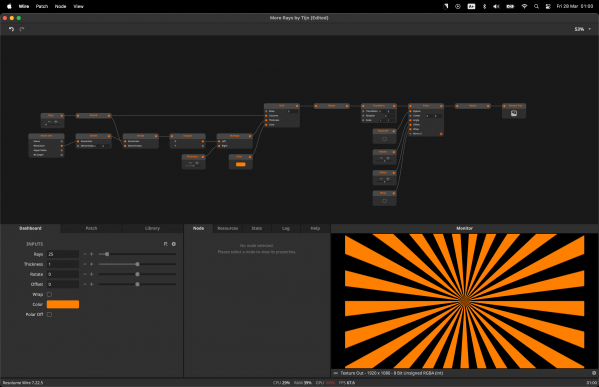Open Spotlight search in the menu bar

[x=536, y=6]
